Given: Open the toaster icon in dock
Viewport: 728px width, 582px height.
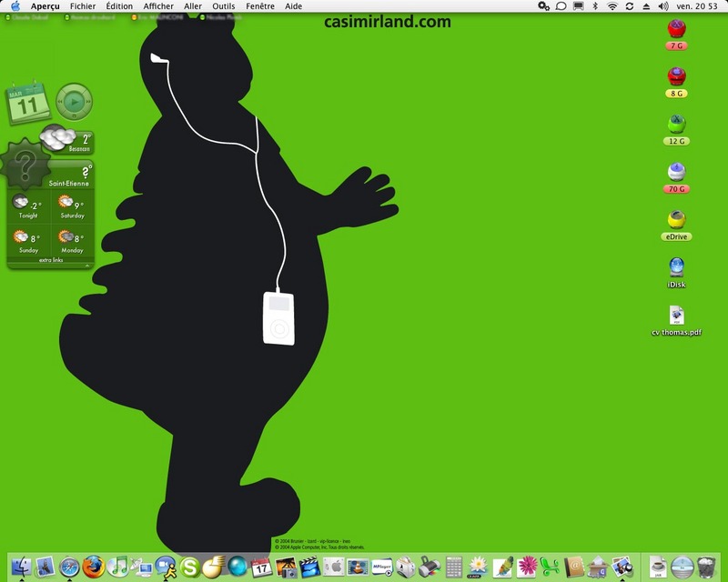Looking at the screenshot, I should 405,567.
